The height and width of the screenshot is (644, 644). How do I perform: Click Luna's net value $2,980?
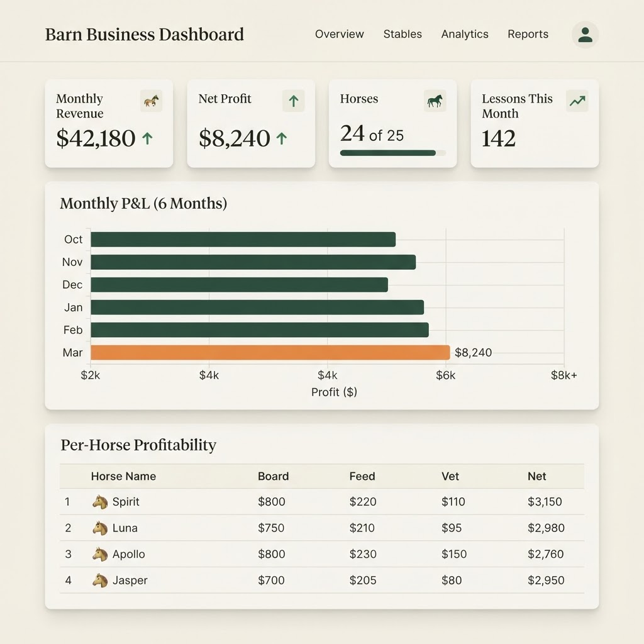pyautogui.click(x=546, y=528)
